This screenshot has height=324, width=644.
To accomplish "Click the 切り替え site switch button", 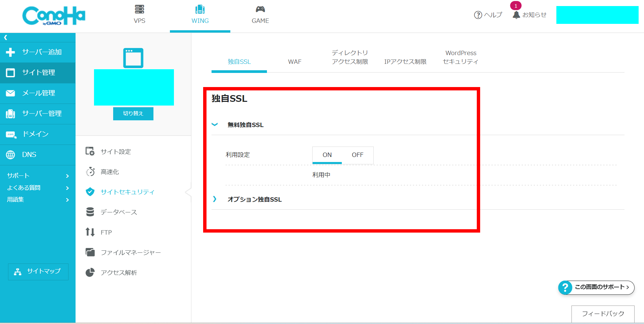I will point(133,114).
